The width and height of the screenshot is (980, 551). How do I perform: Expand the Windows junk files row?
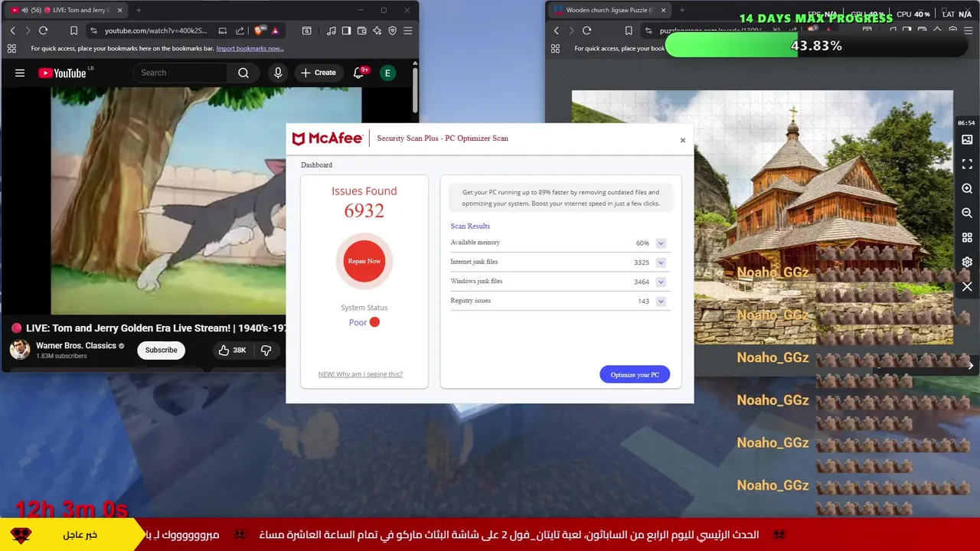tap(661, 282)
